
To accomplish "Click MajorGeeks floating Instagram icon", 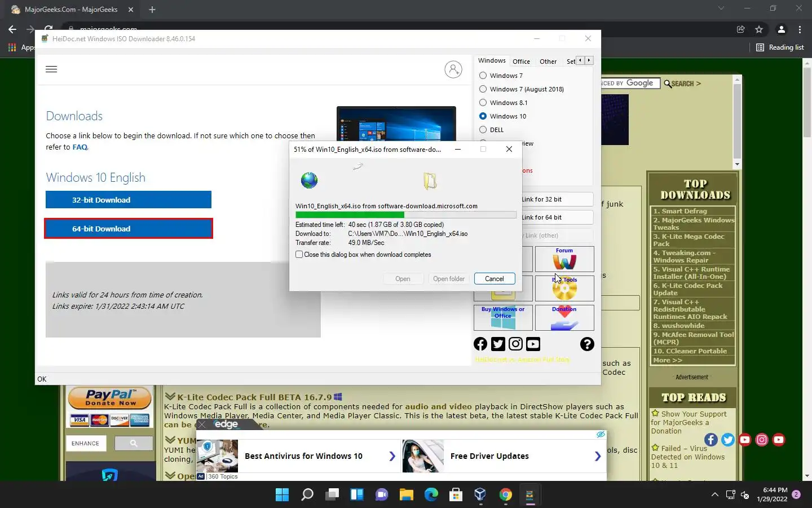I will (x=762, y=440).
